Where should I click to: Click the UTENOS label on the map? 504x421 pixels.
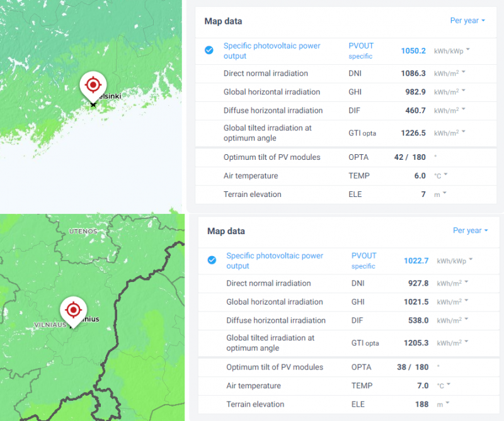coord(83,232)
